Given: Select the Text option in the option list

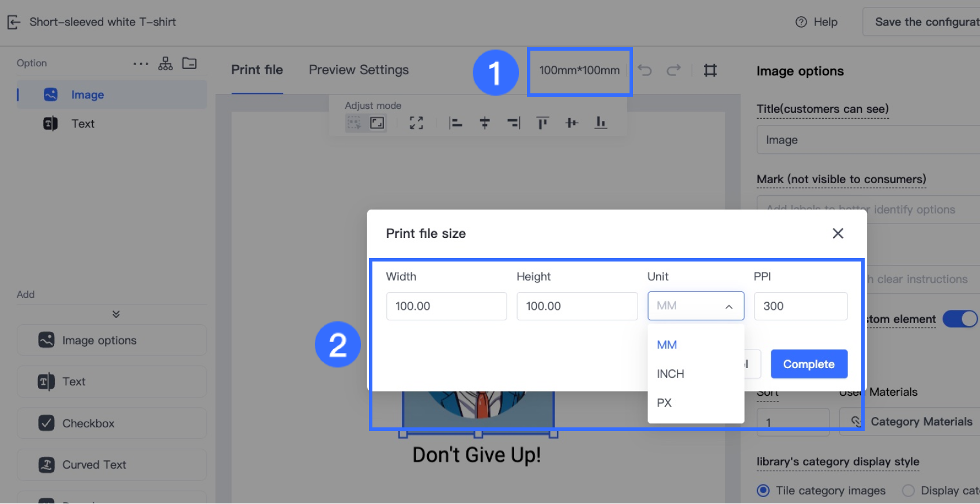Looking at the screenshot, I should (x=112, y=123).
